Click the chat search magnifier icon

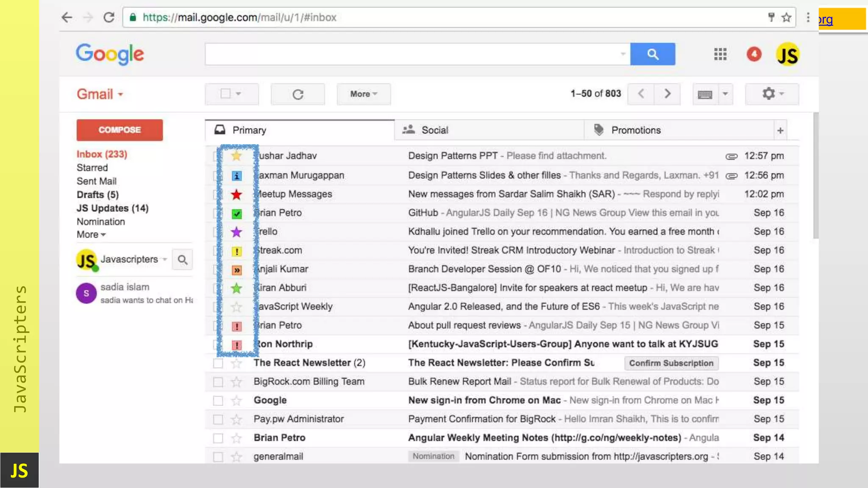182,260
